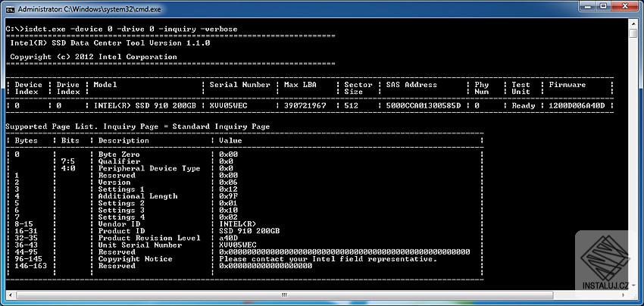Click the 'Phy Num' column header
This screenshot has width=644, height=306.
pyautogui.click(x=482, y=89)
